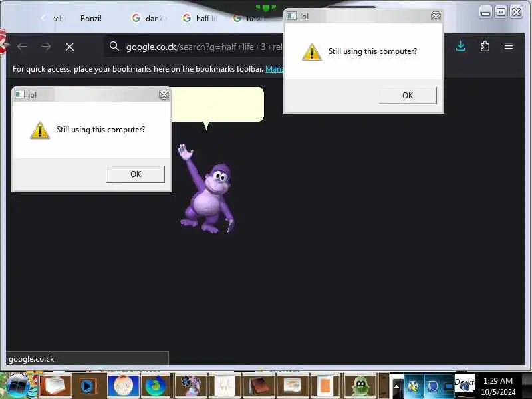This screenshot has width=532, height=399.
Task: Open the downloads panel icon
Action: pos(460,46)
